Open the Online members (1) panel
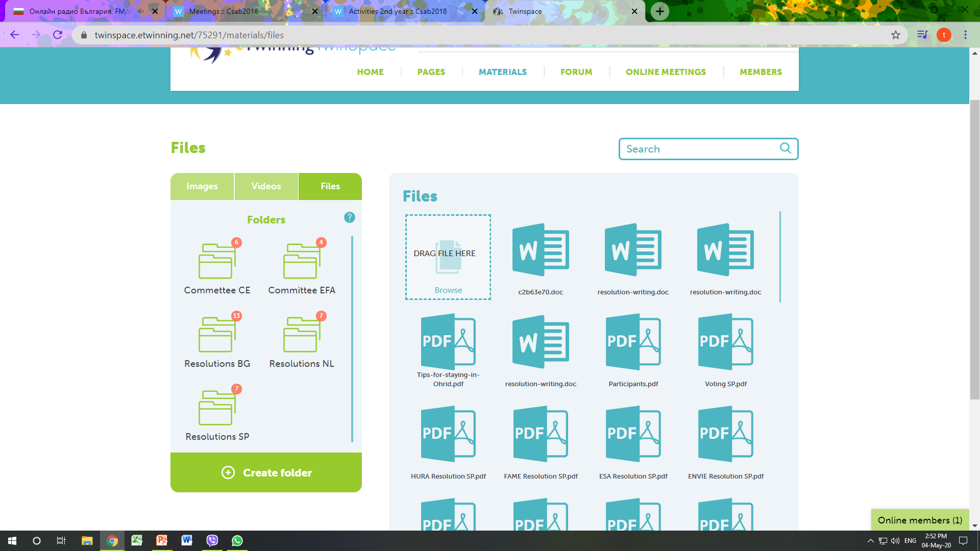Screen dimensions: 980x551 920,520
